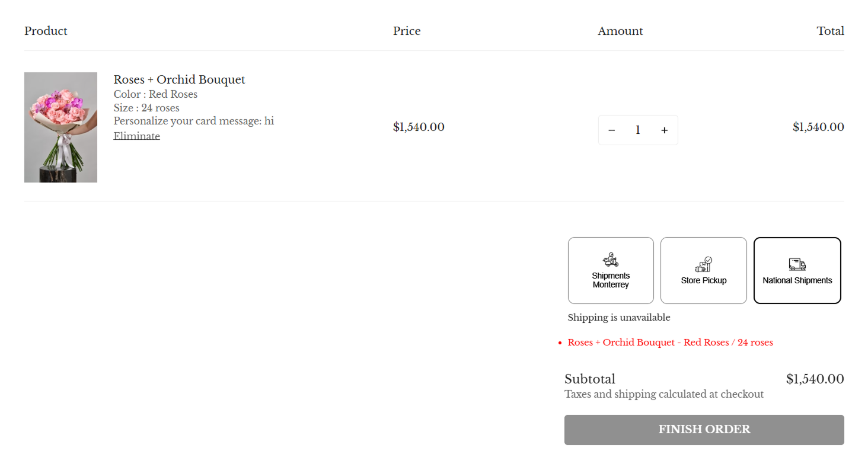
Task: Open the bouquet product thumbnail
Action: coord(60,127)
